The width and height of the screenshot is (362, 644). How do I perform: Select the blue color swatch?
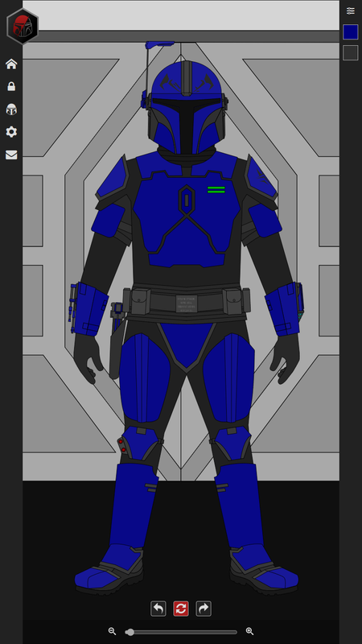click(x=351, y=32)
